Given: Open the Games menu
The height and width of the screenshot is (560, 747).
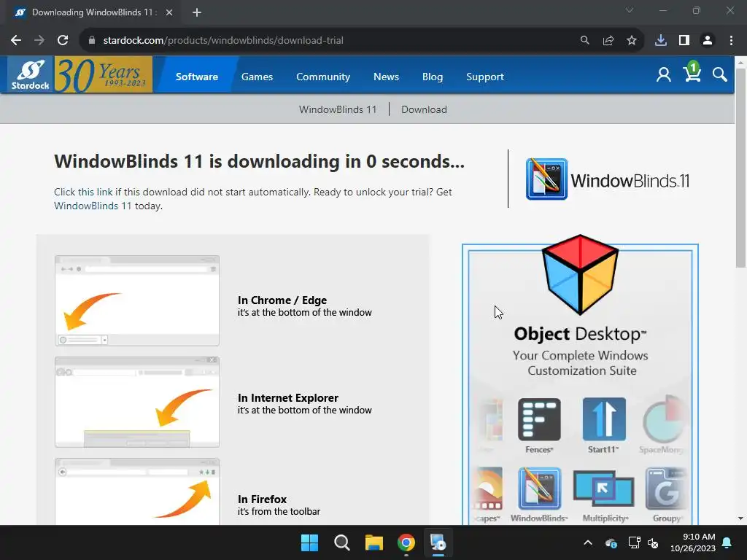Looking at the screenshot, I should 257,77.
